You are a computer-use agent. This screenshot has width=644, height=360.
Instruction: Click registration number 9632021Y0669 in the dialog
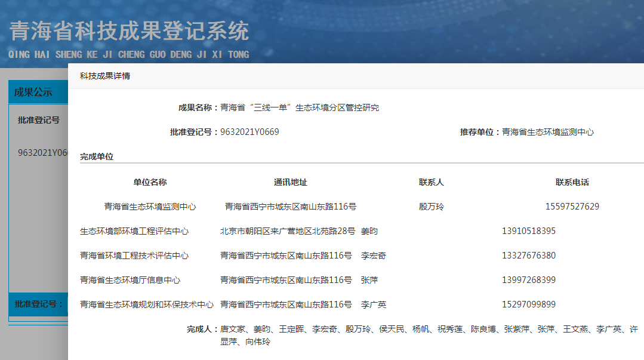click(x=249, y=132)
